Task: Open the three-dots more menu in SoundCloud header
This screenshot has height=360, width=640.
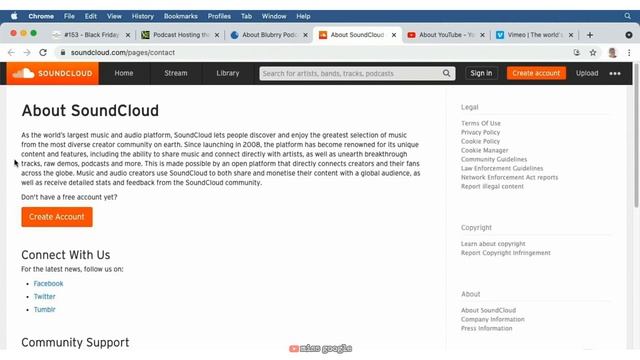Action: coord(615,73)
